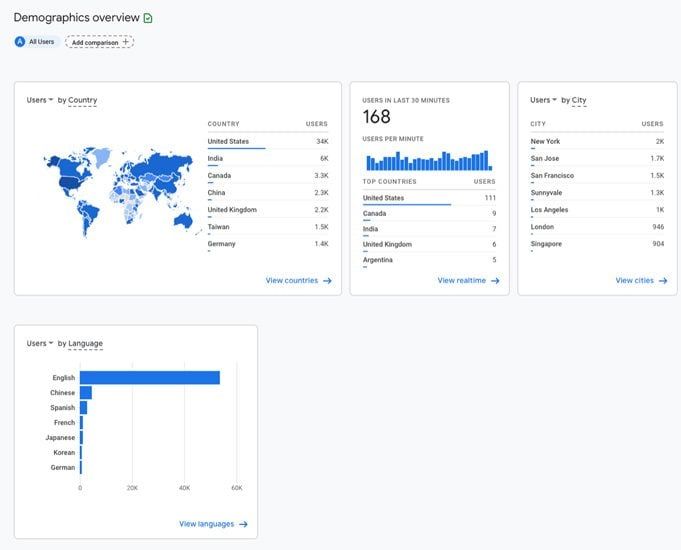
Task: Click the Demographics overview title
Action: [x=76, y=18]
